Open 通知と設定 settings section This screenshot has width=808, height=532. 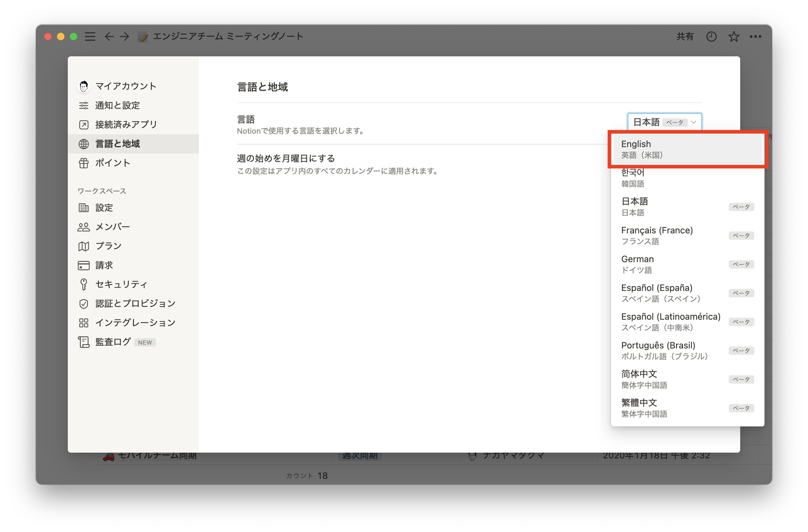tap(117, 105)
